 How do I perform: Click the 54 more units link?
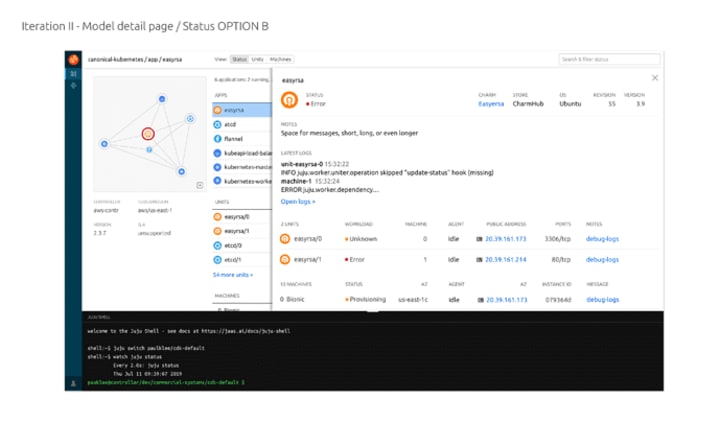(233, 275)
